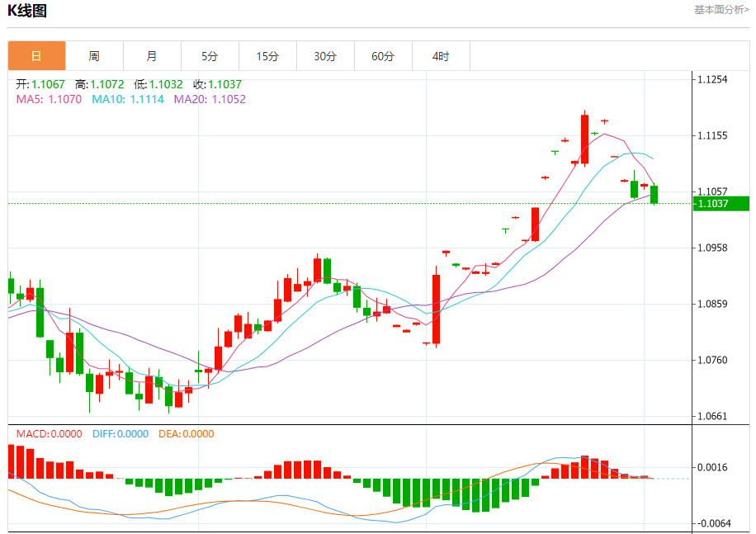Select the 60分 timeframe tab
Screen dimensions: 756x534
[x=383, y=56]
